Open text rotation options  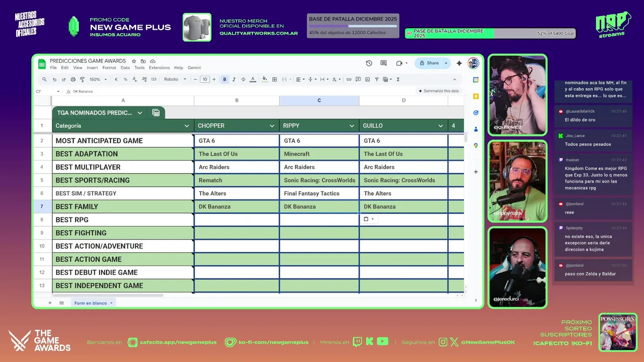click(336, 79)
